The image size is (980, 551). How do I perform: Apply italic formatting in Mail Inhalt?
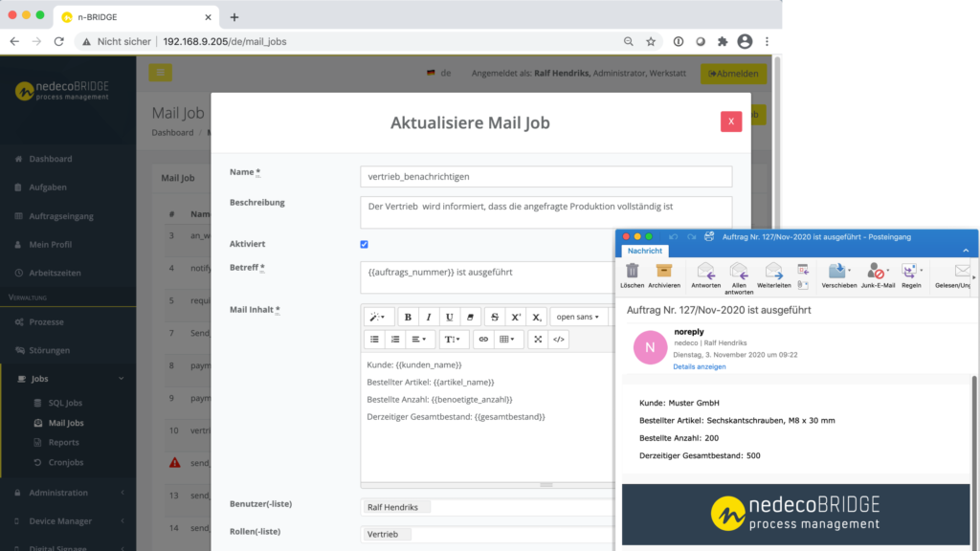coord(429,317)
